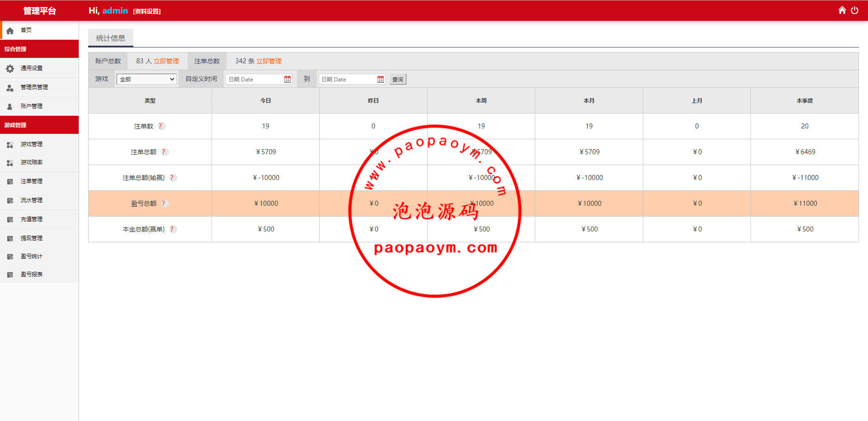Open 通用设置 menu item

pyautogui.click(x=39, y=68)
